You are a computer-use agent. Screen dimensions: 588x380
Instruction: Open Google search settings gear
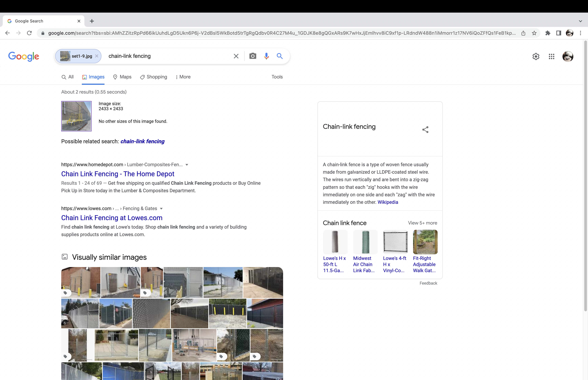(x=536, y=56)
